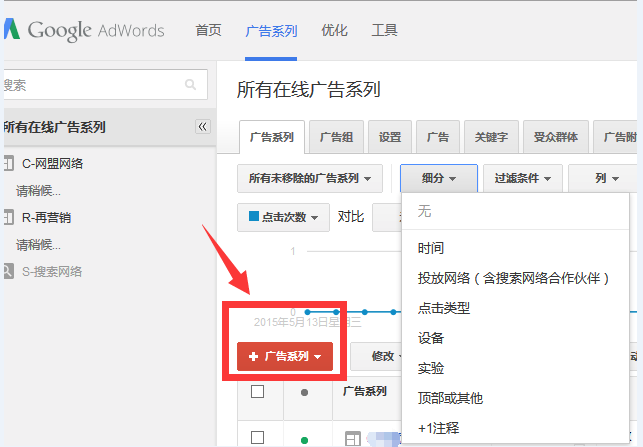The height and width of the screenshot is (447, 643).
Task: Switch to the 受众群体 tab
Action: (556, 137)
